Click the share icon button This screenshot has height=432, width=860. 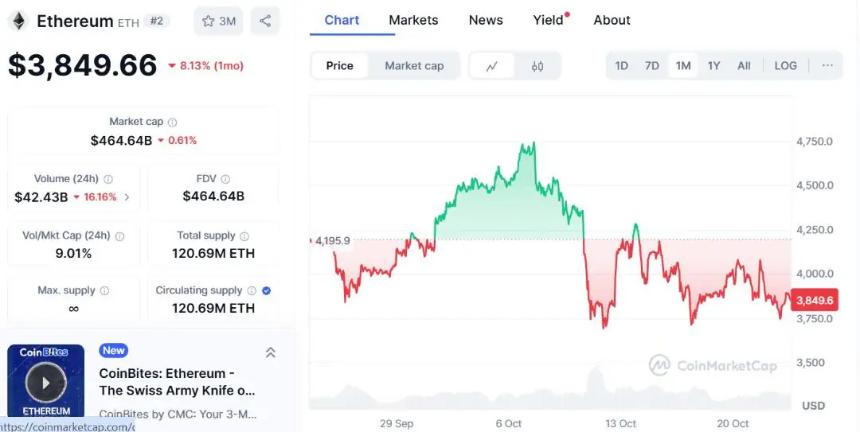tap(264, 20)
